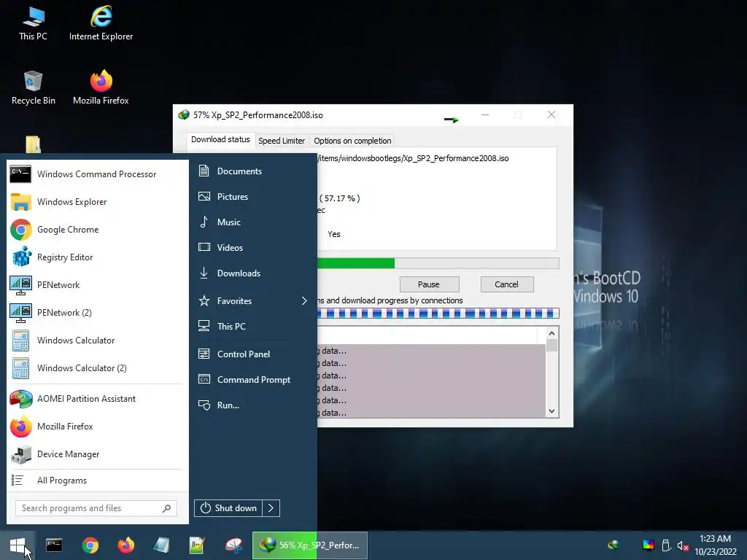Open Google Chrome in Start menu list

click(97, 230)
